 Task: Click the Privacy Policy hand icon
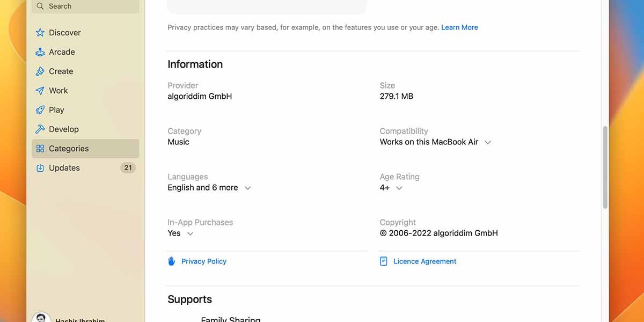pyautogui.click(x=172, y=261)
